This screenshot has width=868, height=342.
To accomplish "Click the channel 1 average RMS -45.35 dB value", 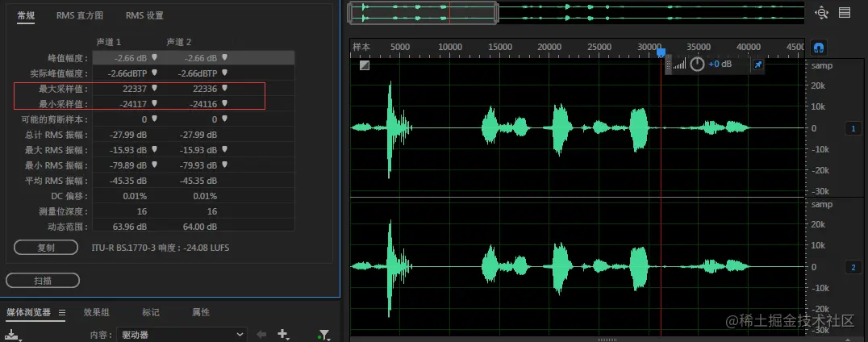I will tap(130, 181).
